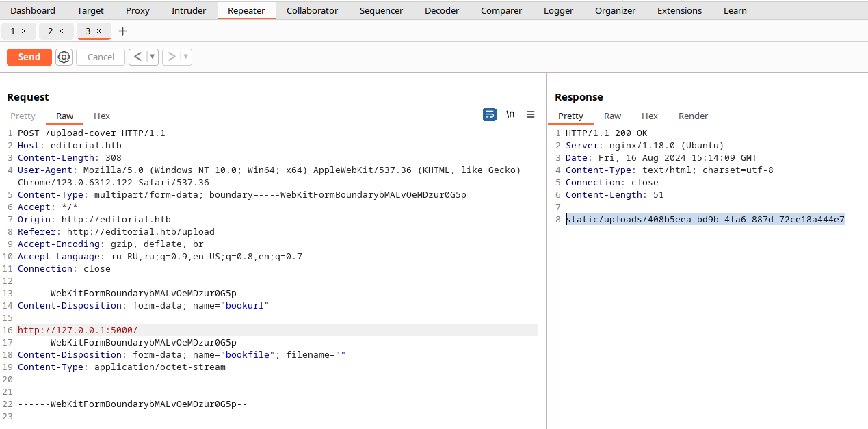The height and width of the screenshot is (429, 868).
Task: Open the Target tab
Action: pos(90,10)
